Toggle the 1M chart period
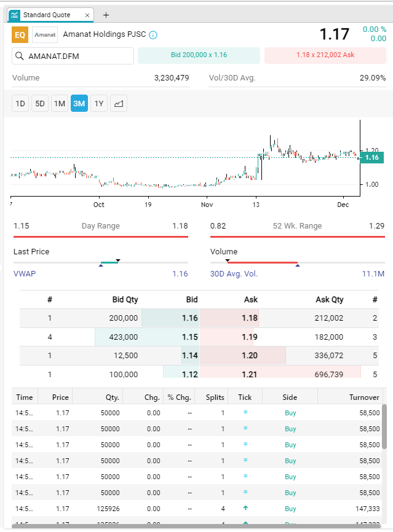The image size is (393, 532). coord(60,104)
